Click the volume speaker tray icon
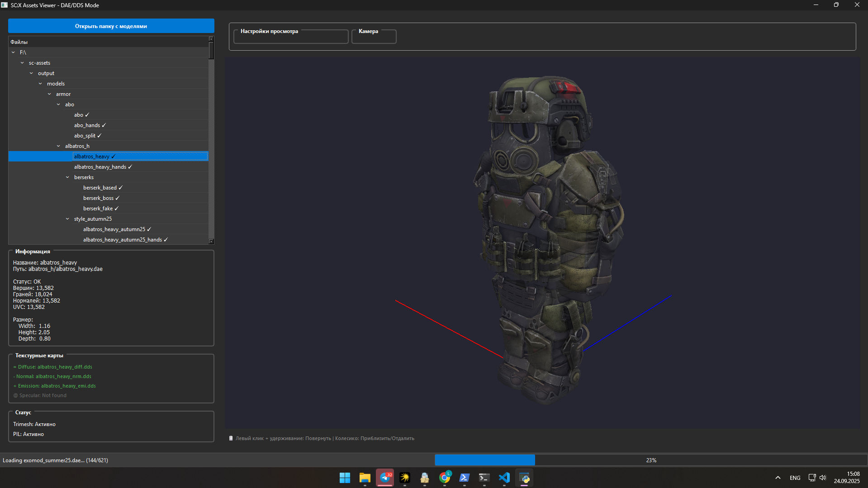The height and width of the screenshot is (488, 868). click(823, 478)
